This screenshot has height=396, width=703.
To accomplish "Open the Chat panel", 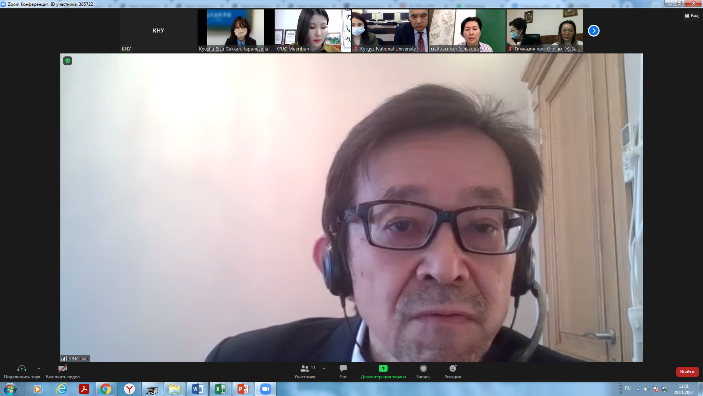I will tap(343, 371).
